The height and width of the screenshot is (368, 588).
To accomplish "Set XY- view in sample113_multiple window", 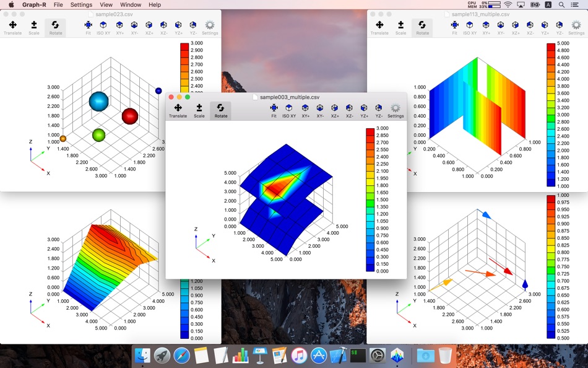I will (x=501, y=28).
